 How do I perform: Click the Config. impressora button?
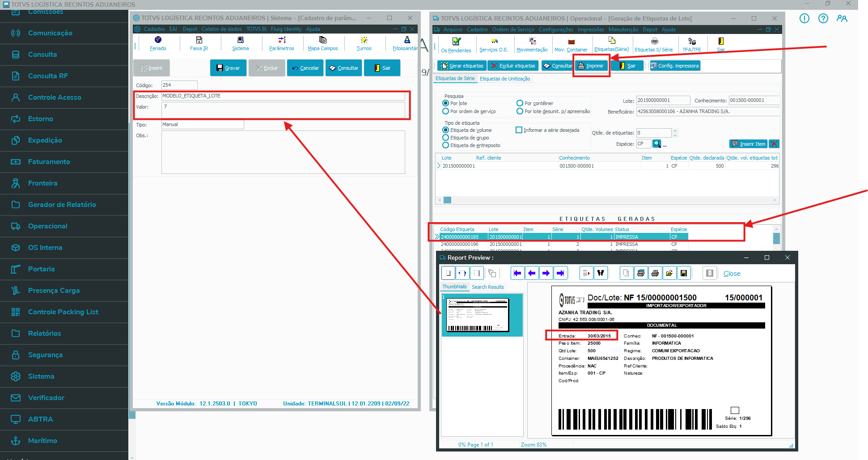pyautogui.click(x=674, y=66)
